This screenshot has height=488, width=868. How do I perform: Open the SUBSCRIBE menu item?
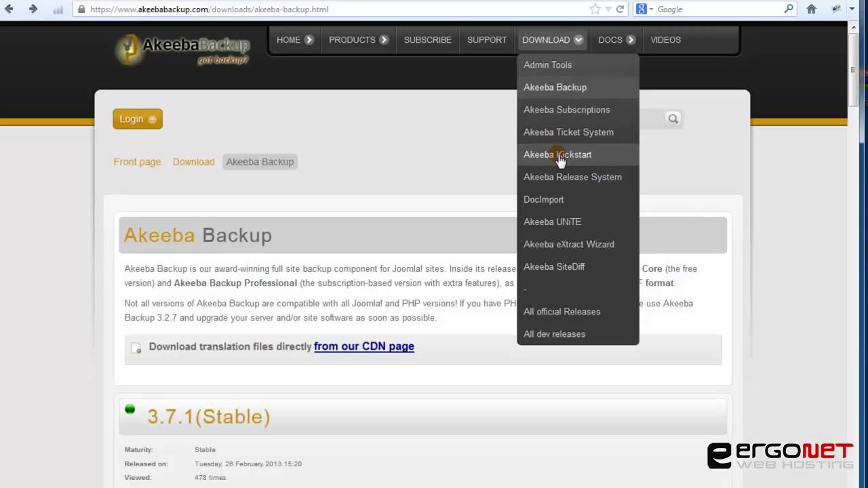tap(427, 40)
